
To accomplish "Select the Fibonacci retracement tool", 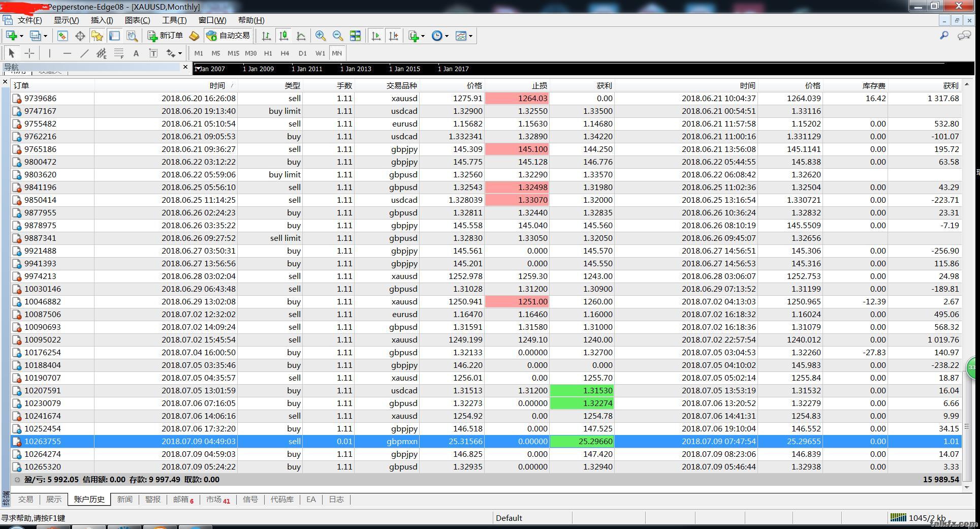I will [118, 53].
